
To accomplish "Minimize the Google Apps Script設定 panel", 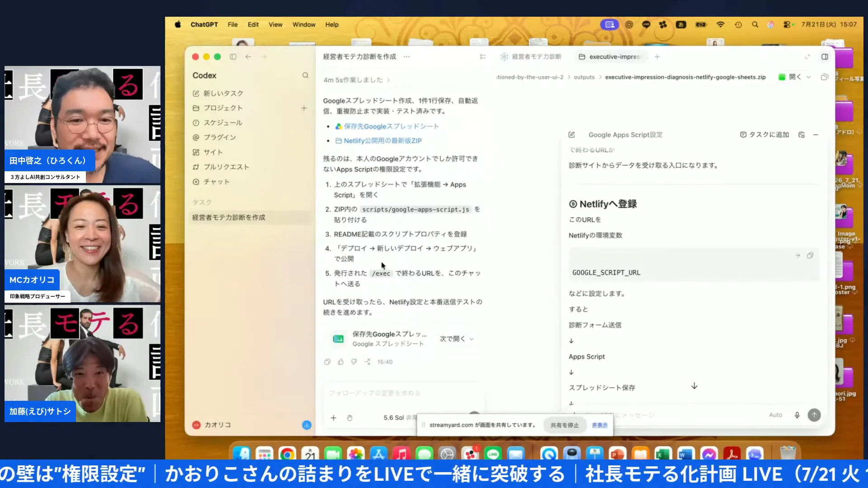I will [x=816, y=135].
